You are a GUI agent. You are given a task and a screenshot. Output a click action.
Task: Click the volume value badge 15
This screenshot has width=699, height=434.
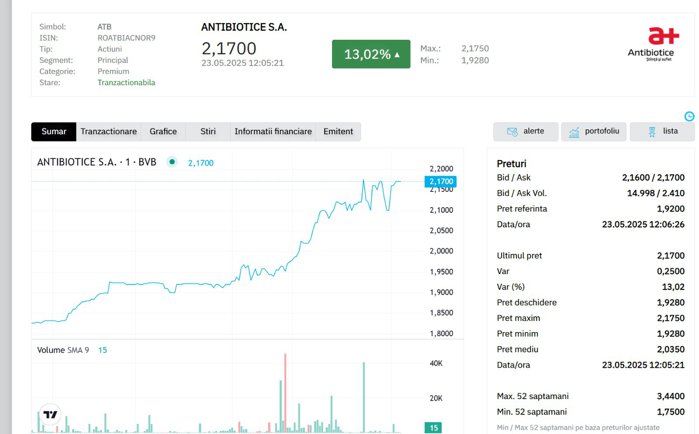click(x=433, y=428)
